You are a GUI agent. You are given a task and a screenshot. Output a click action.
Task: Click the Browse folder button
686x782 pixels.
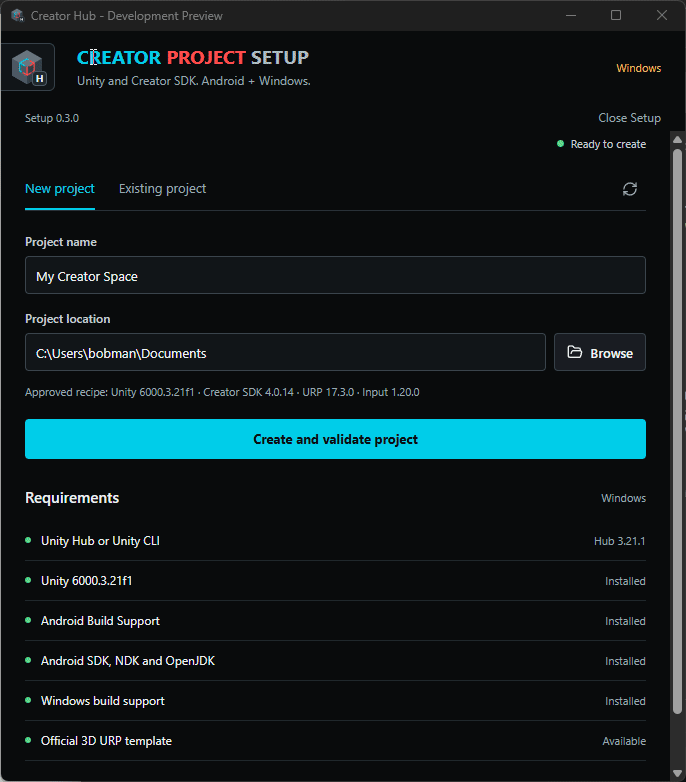point(600,352)
